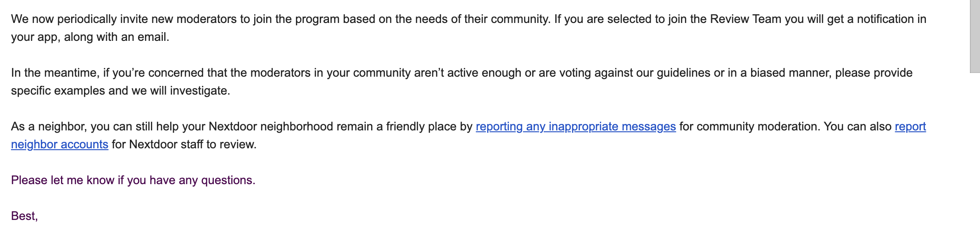Screen dimensions: 980x225
Task: Click the vertical scrollbar thumb
Action: pyautogui.click(x=974, y=37)
